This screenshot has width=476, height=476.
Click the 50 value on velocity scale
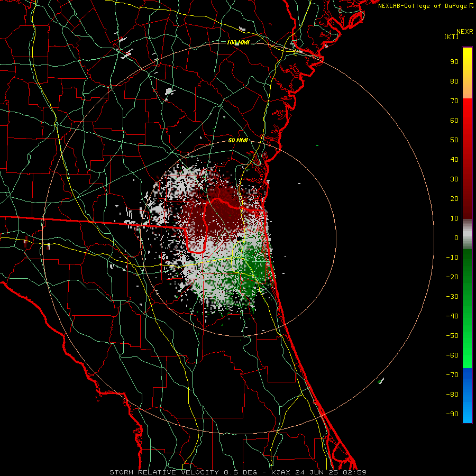(x=454, y=140)
